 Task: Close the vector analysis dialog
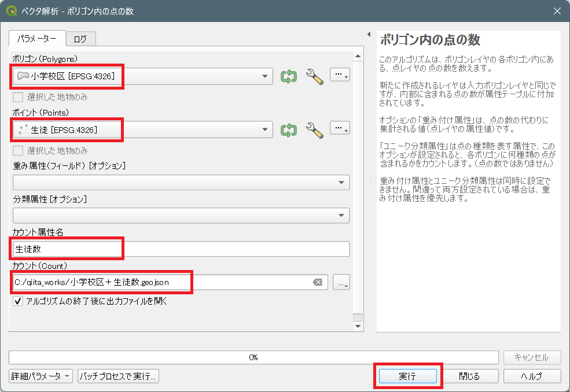pos(557,11)
